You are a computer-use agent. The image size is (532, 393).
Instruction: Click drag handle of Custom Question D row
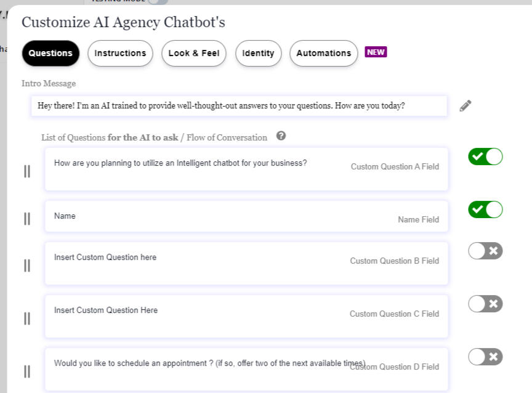click(27, 371)
